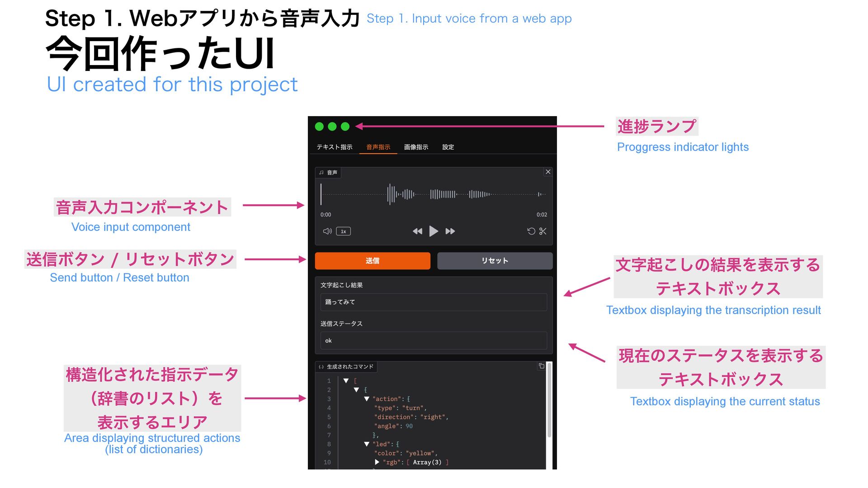Click the scissors trim icon
868x488 pixels.
[x=543, y=231]
